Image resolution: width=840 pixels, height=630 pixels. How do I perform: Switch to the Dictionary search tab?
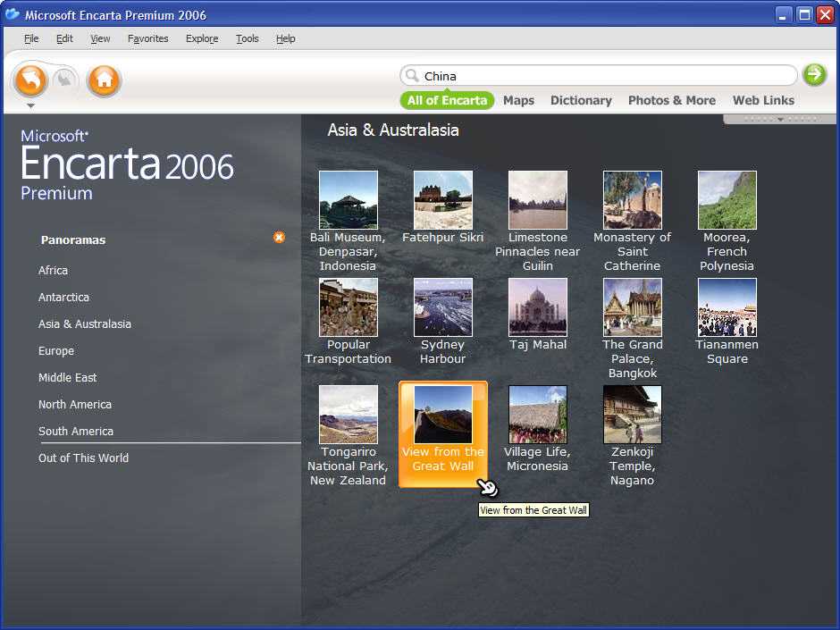click(x=581, y=100)
